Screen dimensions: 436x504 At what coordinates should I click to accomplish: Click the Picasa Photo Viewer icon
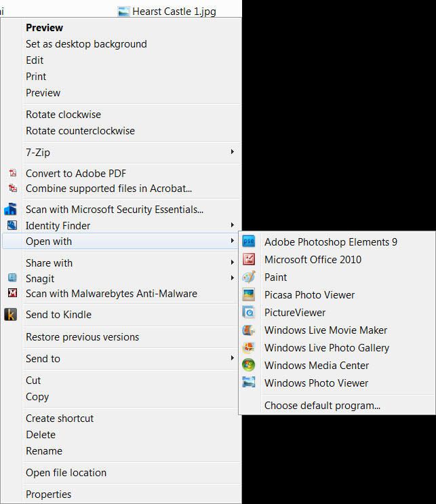249,294
